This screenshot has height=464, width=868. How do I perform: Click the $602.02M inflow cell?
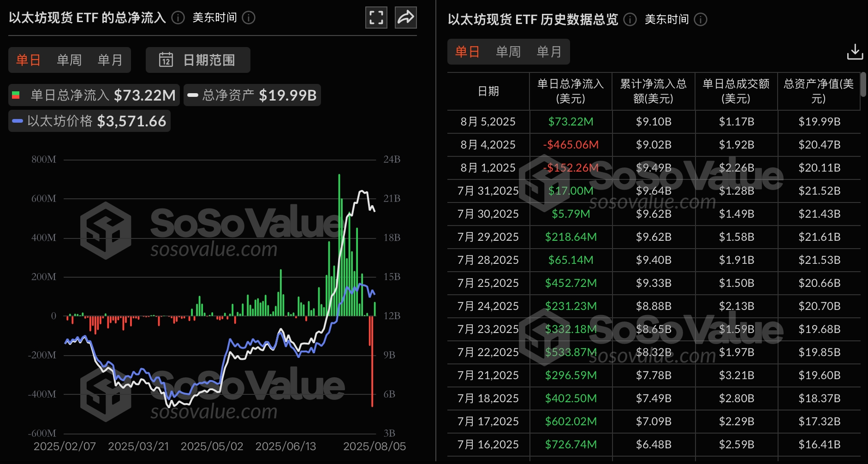pyautogui.click(x=571, y=422)
